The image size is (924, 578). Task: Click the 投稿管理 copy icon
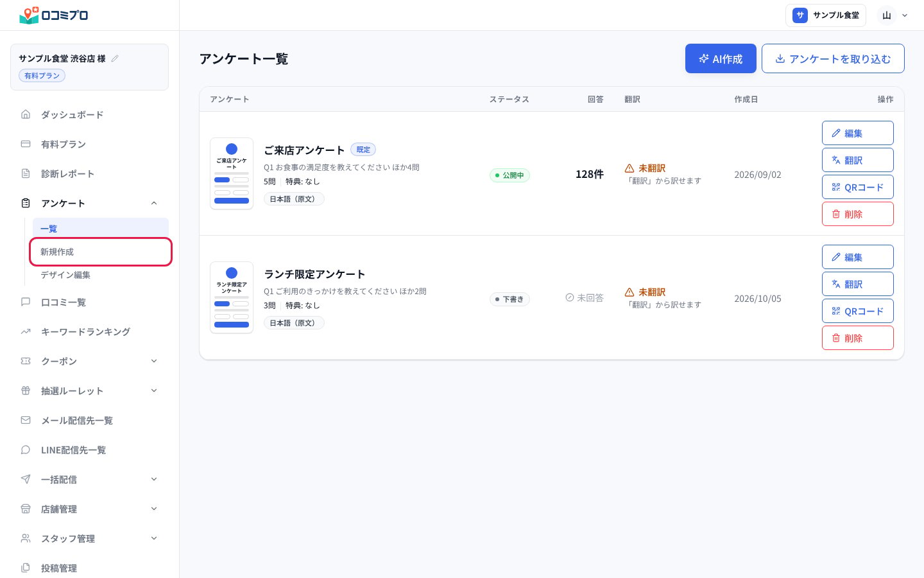point(26,568)
